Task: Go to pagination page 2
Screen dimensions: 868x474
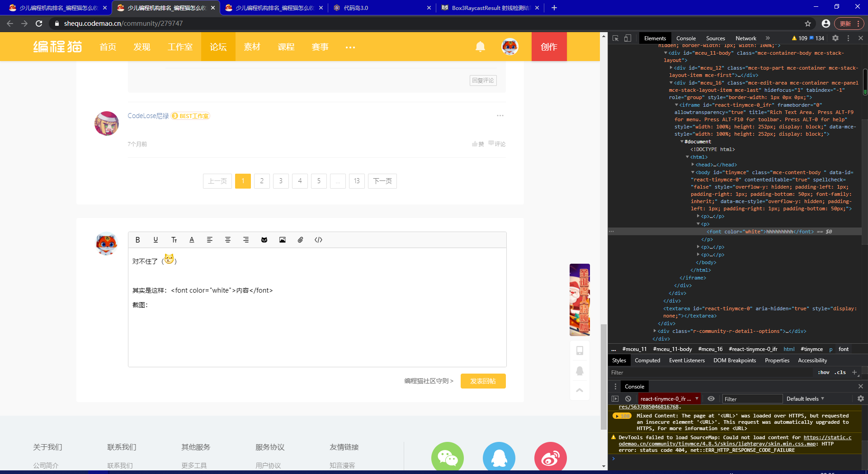Action: point(262,181)
